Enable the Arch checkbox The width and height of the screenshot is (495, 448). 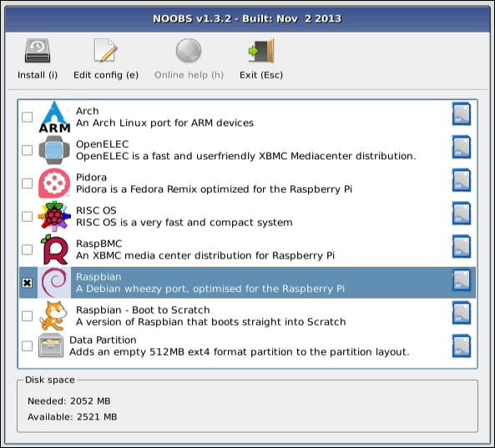click(28, 117)
